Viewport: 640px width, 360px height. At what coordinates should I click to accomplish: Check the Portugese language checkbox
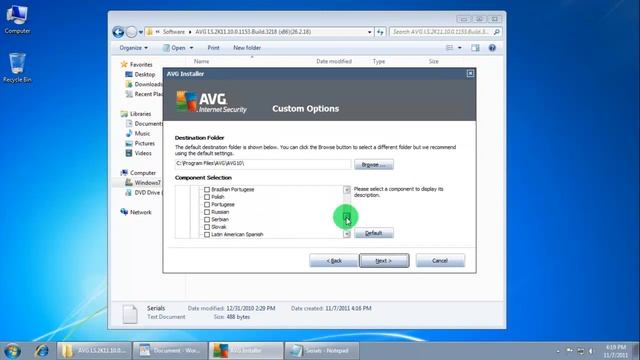click(x=207, y=204)
